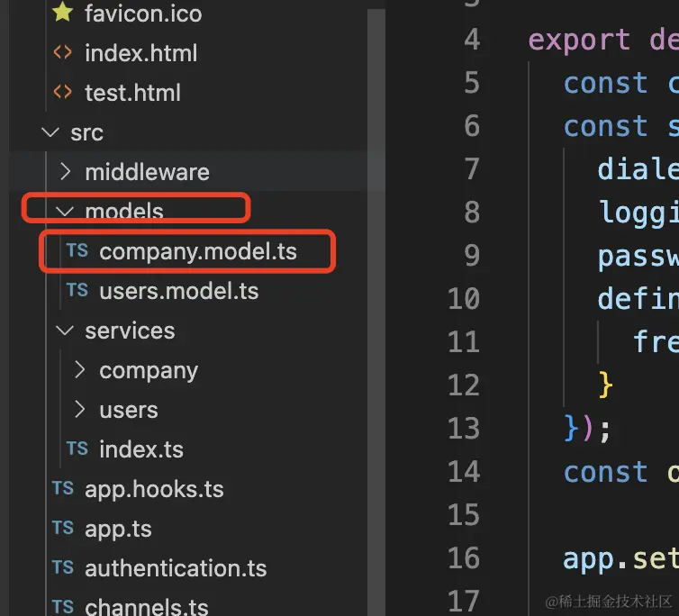Image resolution: width=679 pixels, height=616 pixels.
Task: Open test.html file
Action: [132, 93]
